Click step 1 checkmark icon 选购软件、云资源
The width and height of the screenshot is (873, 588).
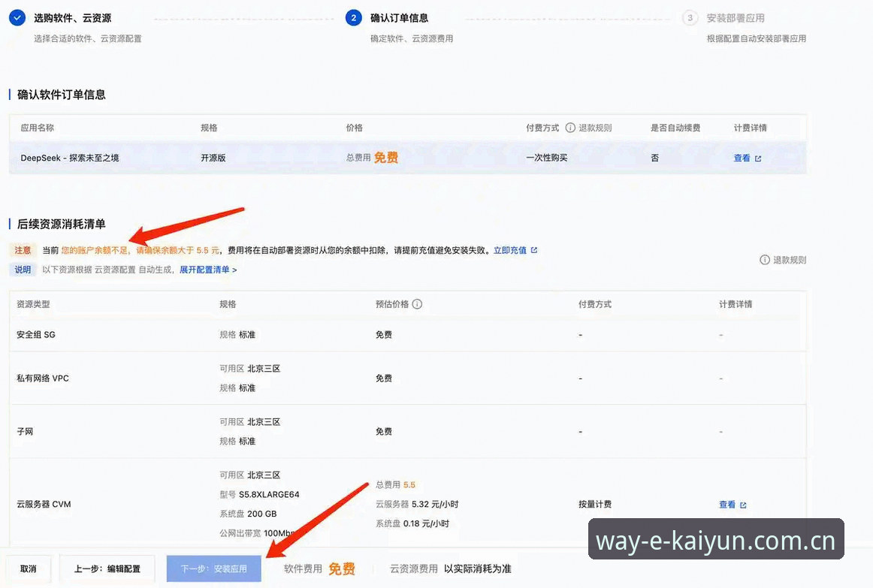click(x=17, y=18)
